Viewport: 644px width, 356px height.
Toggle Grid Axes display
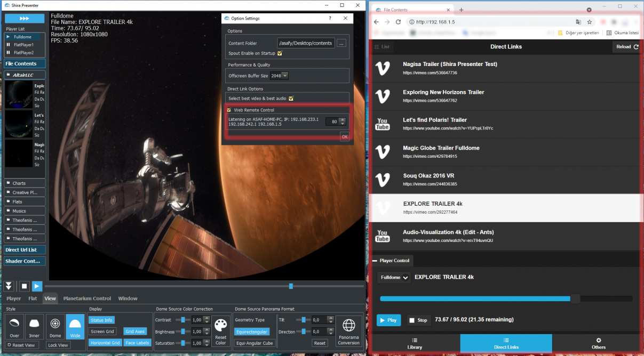coord(136,331)
